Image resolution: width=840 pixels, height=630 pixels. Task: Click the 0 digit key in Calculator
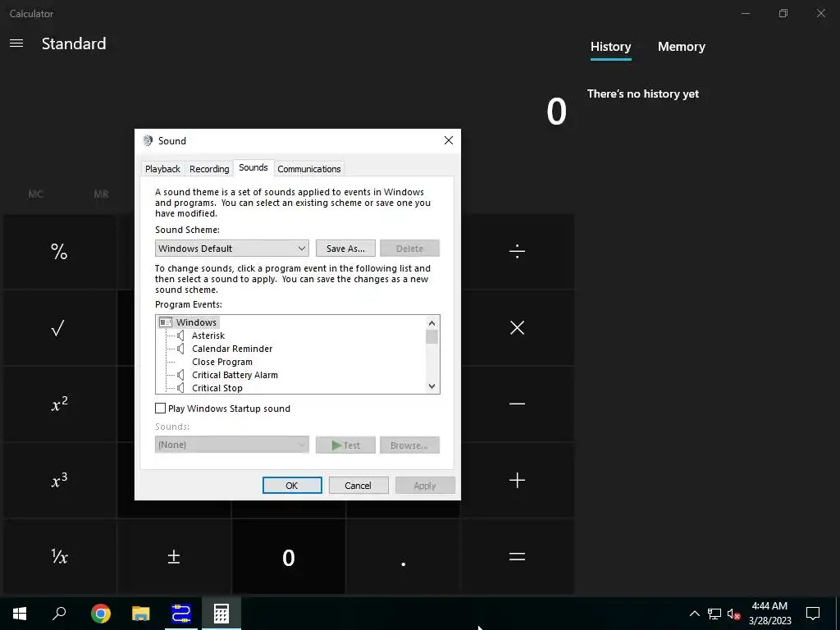click(x=288, y=557)
